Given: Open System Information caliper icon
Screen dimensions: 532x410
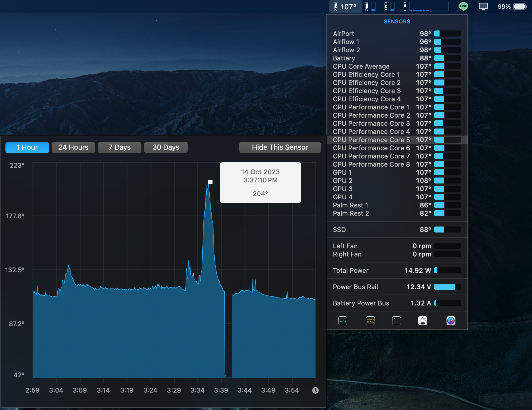Looking at the screenshot, I should [x=422, y=321].
